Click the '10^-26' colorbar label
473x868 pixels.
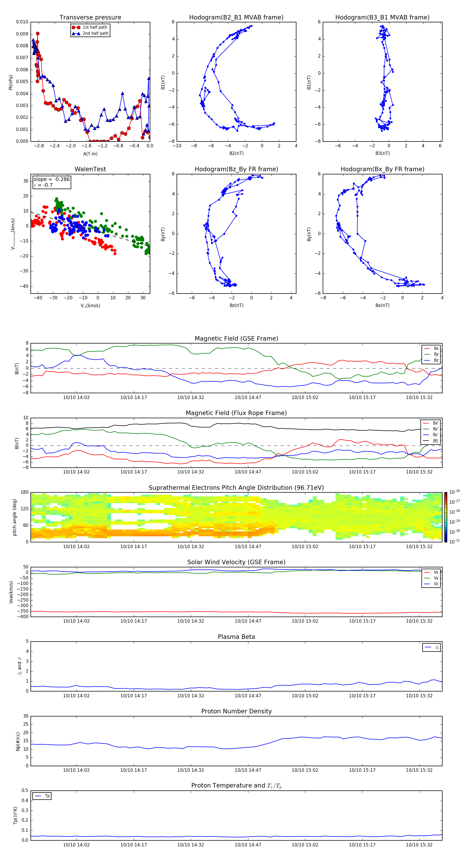pos(455,492)
